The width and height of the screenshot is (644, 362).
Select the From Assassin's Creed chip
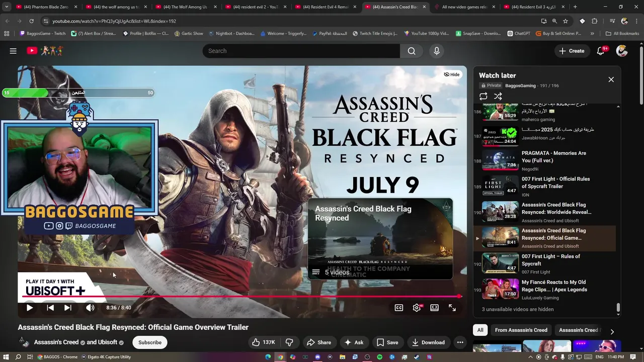[x=521, y=330]
